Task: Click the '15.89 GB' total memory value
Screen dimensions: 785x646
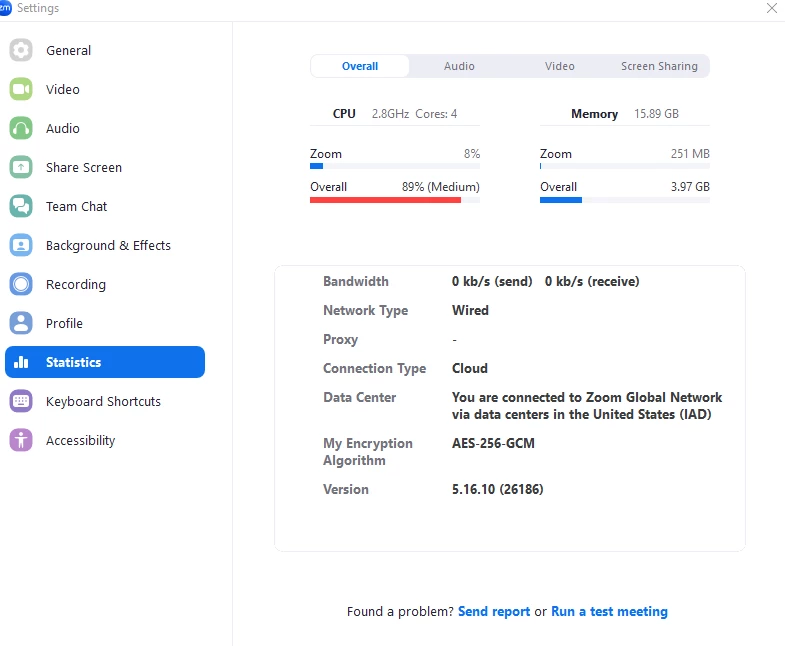Action: [x=656, y=114]
